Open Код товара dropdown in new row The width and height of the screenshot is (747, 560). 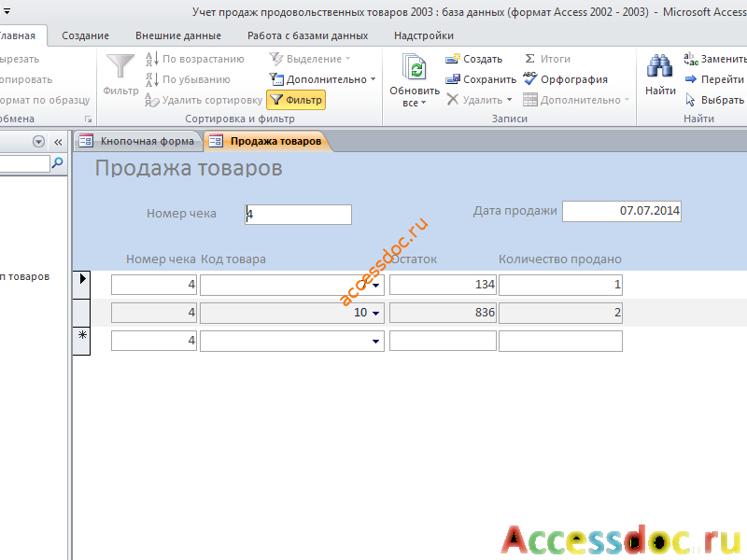point(376,341)
